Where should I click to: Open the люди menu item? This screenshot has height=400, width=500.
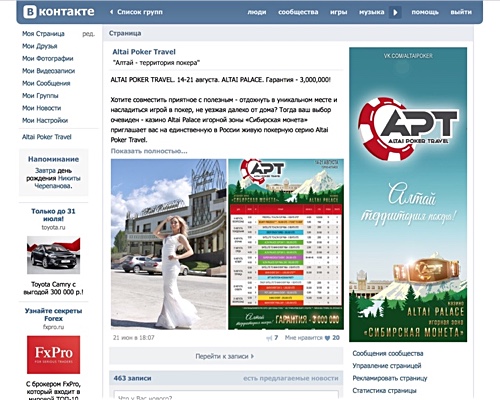[x=257, y=12]
